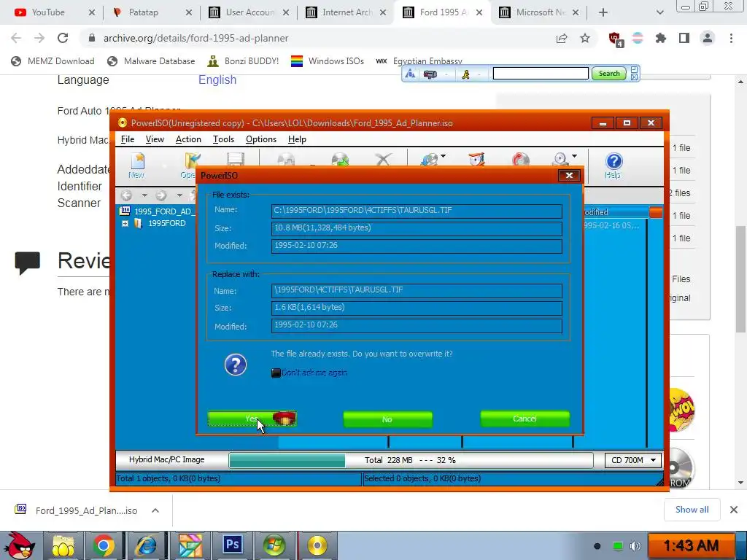Screen dimensions: 747x560
Task: Switch to the Microsoft browser tab
Action: [539, 12]
